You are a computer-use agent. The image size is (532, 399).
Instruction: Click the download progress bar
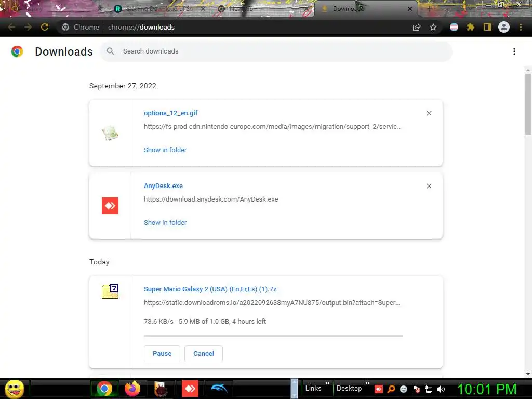(273, 336)
